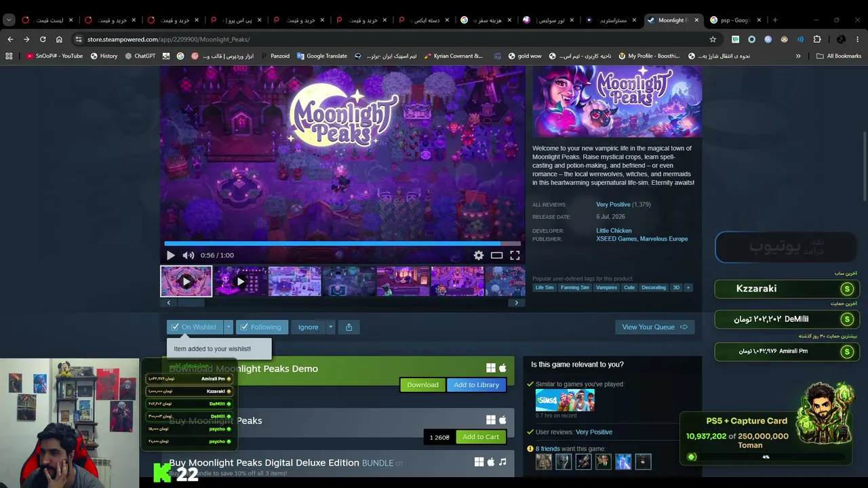868x488 pixels.
Task: Seek on the trailer progress bar
Action: [342, 243]
